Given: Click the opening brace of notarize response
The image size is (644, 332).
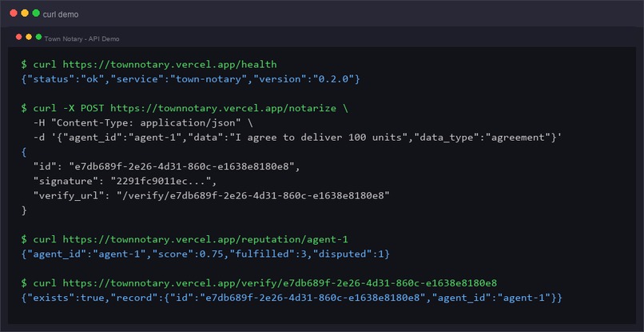Looking at the screenshot, I should [x=23, y=152].
